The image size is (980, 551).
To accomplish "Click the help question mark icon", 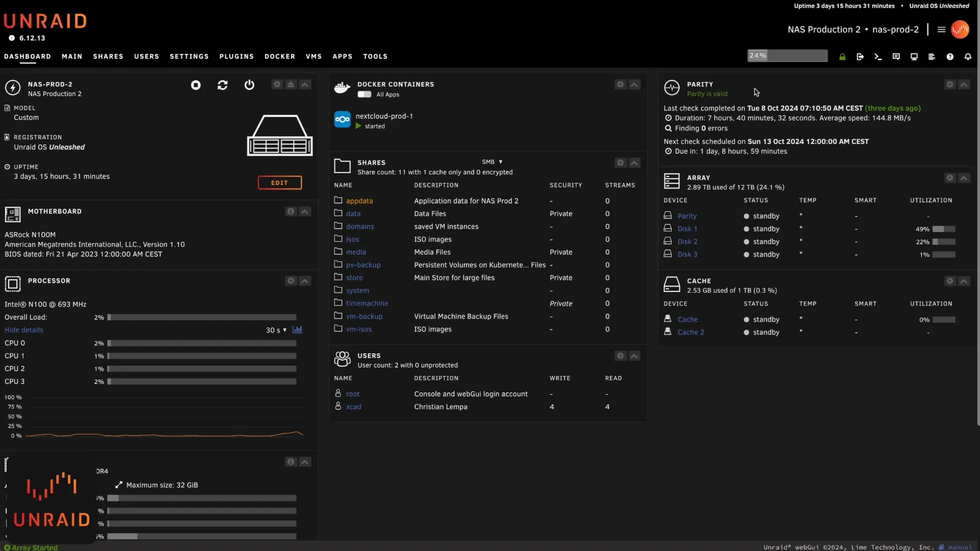I will coord(949,56).
